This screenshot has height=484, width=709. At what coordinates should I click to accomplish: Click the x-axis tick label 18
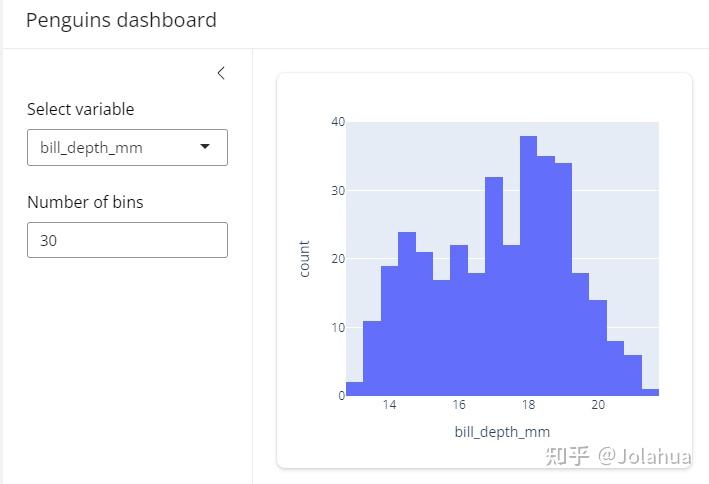pos(529,404)
